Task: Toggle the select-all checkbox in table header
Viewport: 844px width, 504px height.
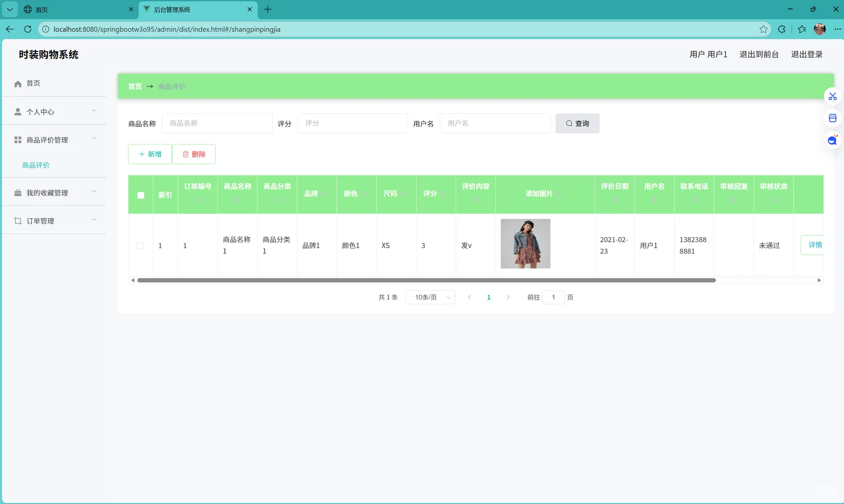Action: (141, 195)
